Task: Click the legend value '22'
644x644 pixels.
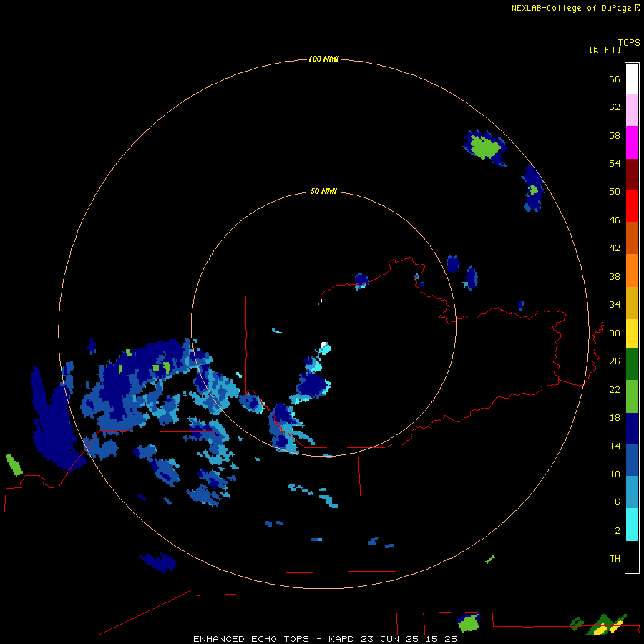Action: [615, 390]
